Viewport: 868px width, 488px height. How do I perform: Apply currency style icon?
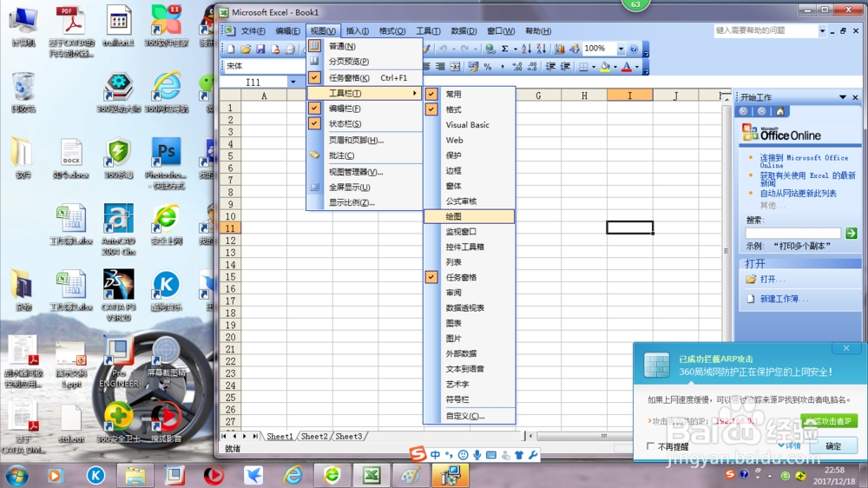pyautogui.click(x=473, y=67)
